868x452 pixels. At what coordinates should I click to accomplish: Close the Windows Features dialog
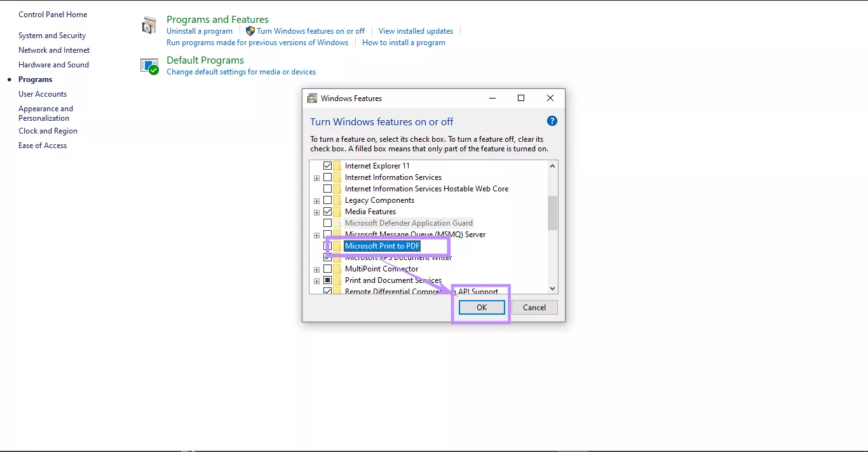pos(550,98)
